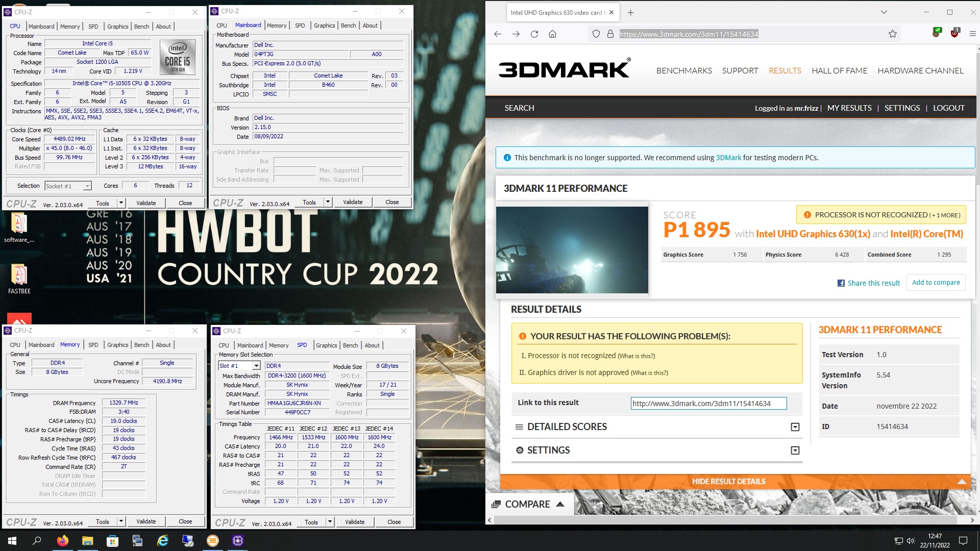Image resolution: width=980 pixels, height=551 pixels.
Task: Open Tools dropdown arrow in CPU window
Action: point(121,203)
